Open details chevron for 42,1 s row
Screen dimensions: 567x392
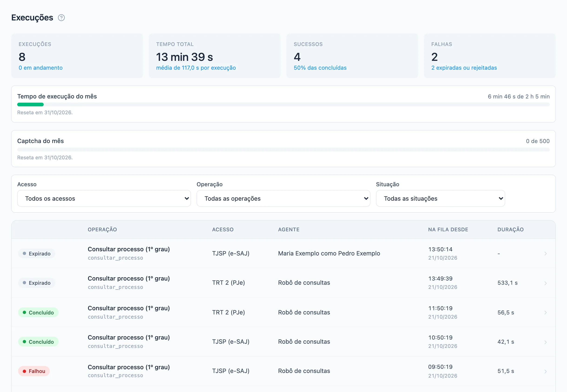click(545, 342)
